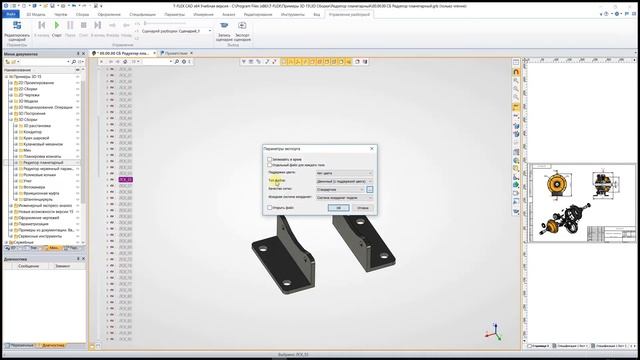This screenshot has height=360, width=640.
Task: Select the highlighted purple ЛСК item in model tree
Action: (x=125, y=180)
